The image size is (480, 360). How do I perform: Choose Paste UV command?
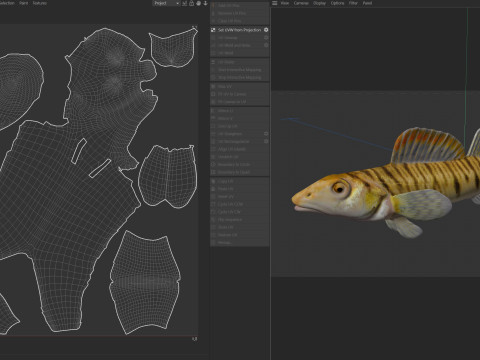coord(239,189)
